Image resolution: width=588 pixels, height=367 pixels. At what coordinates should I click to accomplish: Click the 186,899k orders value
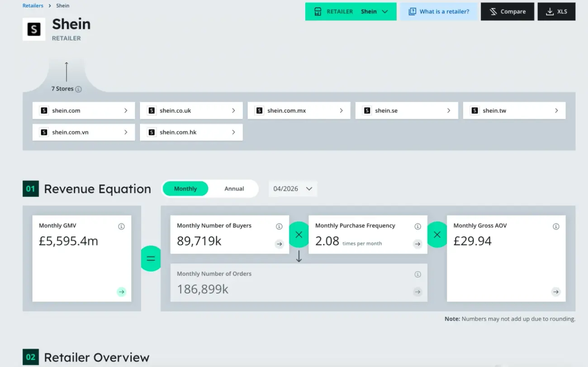tap(203, 289)
